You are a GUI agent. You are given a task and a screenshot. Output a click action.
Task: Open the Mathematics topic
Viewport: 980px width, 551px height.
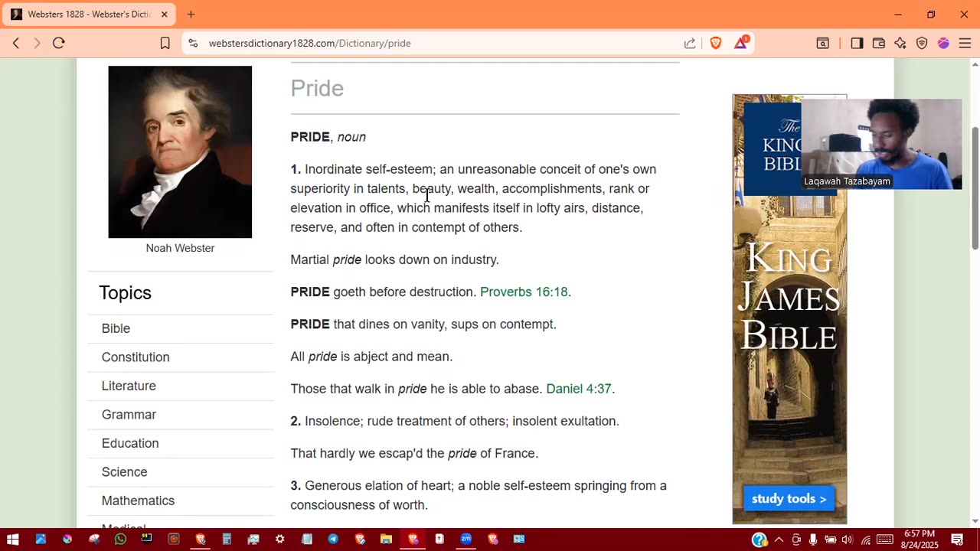tap(138, 500)
